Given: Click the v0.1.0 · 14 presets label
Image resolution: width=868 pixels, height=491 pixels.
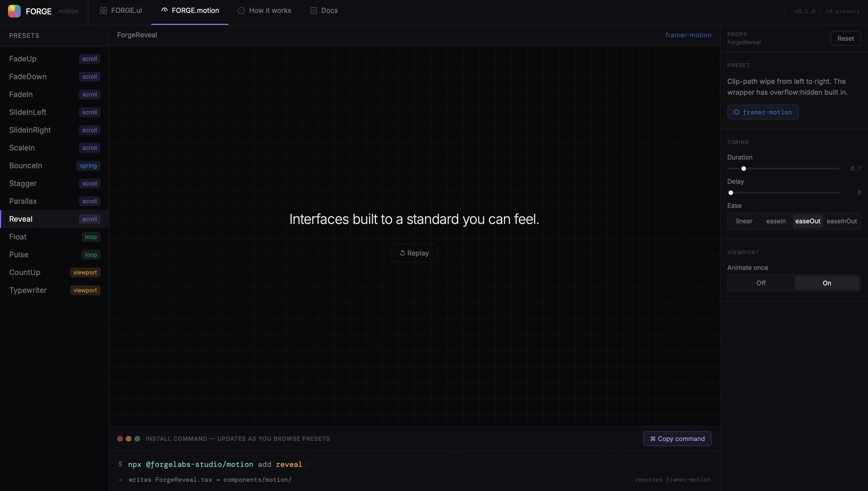Looking at the screenshot, I should [827, 11].
